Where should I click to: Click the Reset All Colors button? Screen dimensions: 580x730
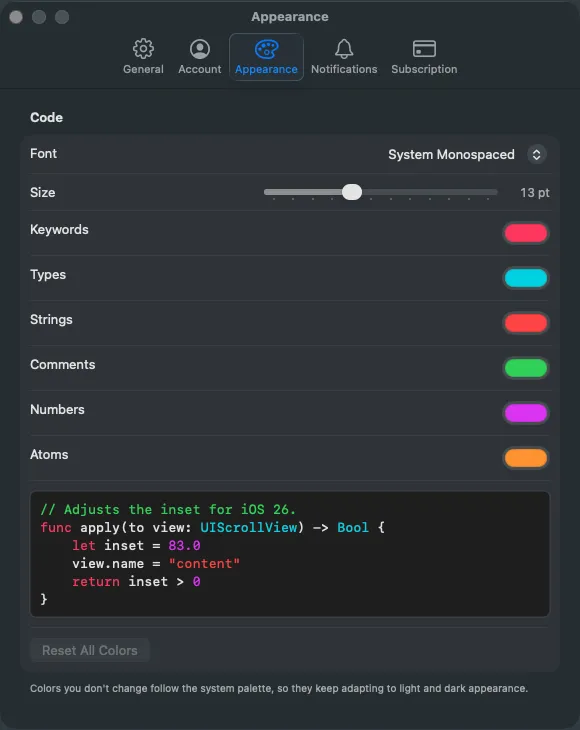[x=90, y=650]
